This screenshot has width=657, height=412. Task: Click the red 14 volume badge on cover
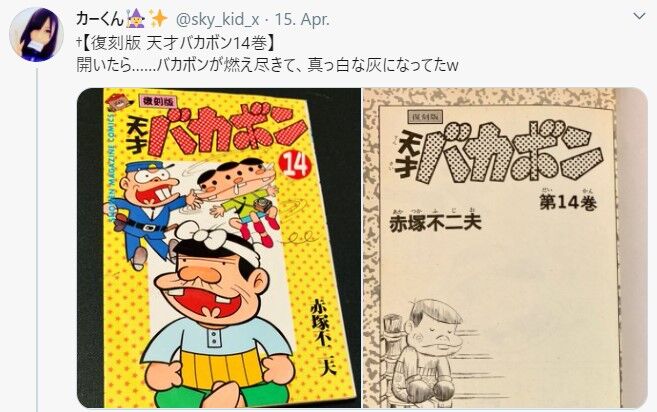tap(296, 165)
